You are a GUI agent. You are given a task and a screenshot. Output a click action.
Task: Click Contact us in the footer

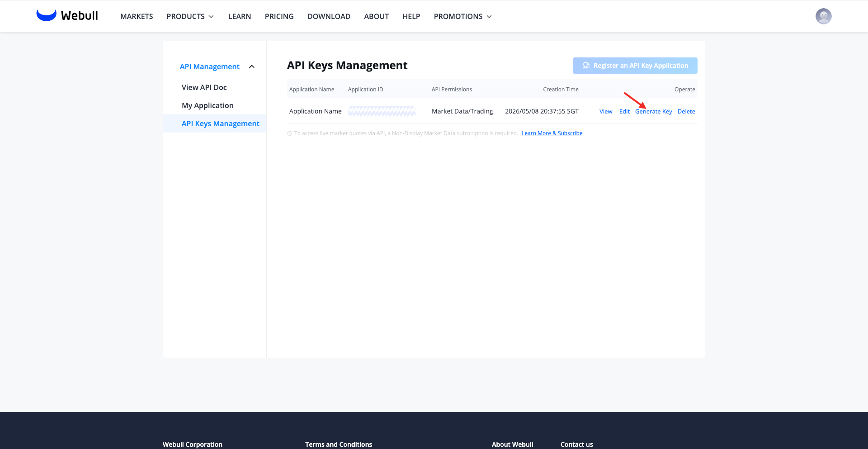(x=577, y=444)
